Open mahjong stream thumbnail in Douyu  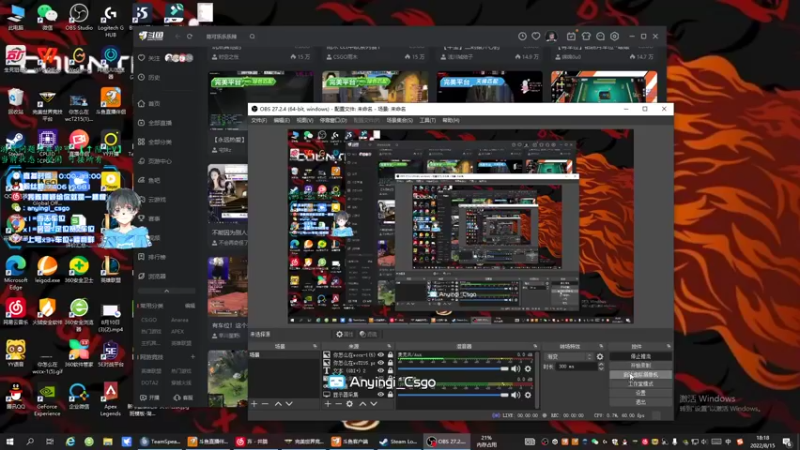[x=604, y=87]
